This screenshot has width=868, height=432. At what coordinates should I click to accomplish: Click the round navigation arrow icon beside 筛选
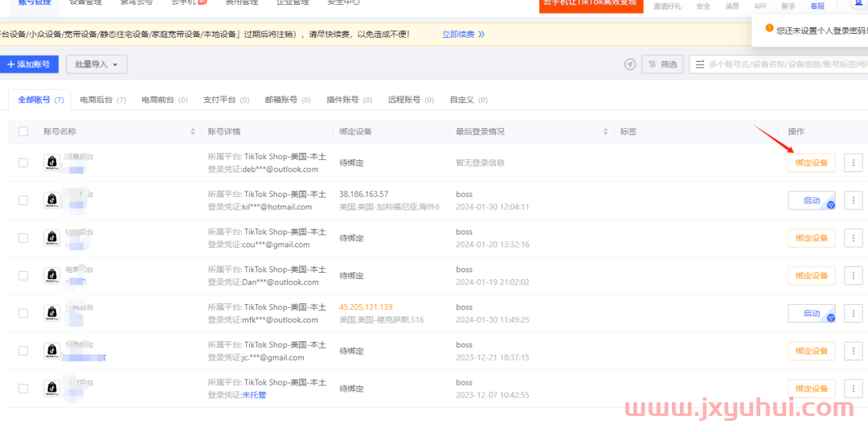[x=630, y=65]
